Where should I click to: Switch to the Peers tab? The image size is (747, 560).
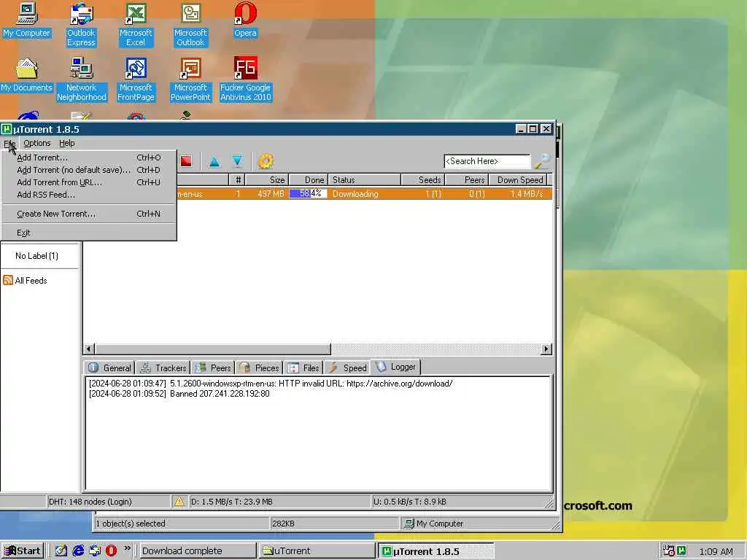[214, 367]
